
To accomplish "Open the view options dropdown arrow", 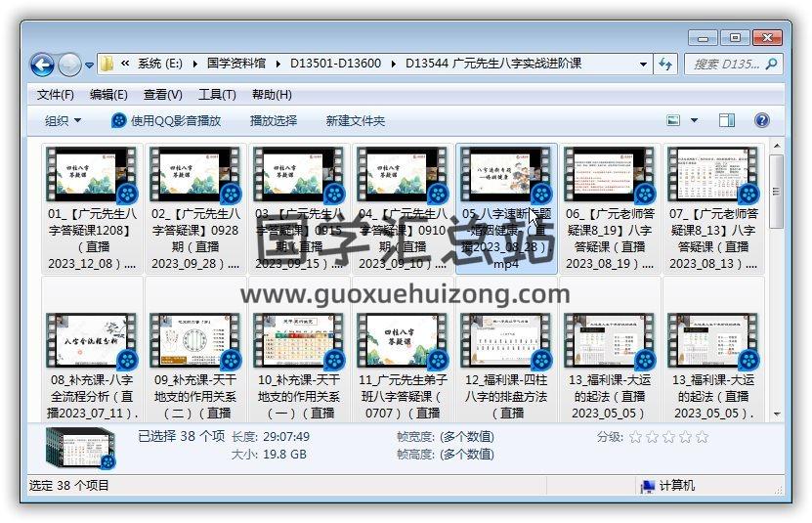I will 695,120.
